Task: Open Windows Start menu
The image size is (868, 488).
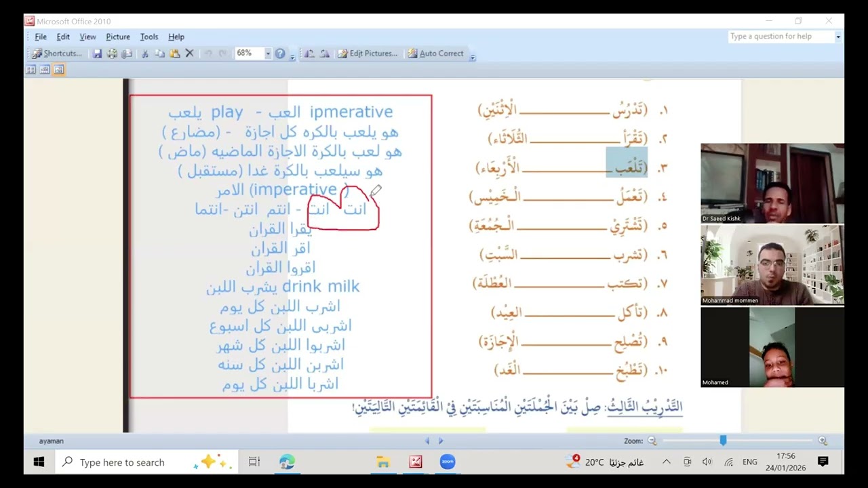Action: [x=39, y=462]
